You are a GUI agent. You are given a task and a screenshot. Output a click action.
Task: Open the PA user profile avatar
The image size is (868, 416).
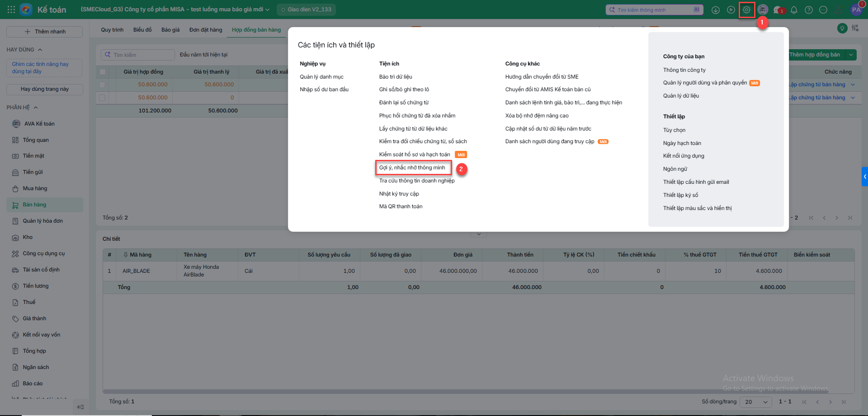pos(856,9)
